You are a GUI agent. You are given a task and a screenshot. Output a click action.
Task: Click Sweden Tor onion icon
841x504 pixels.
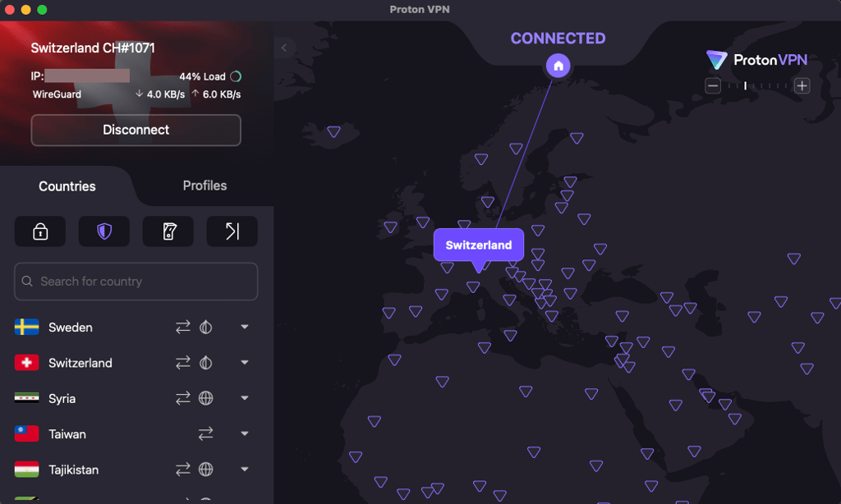[206, 327]
